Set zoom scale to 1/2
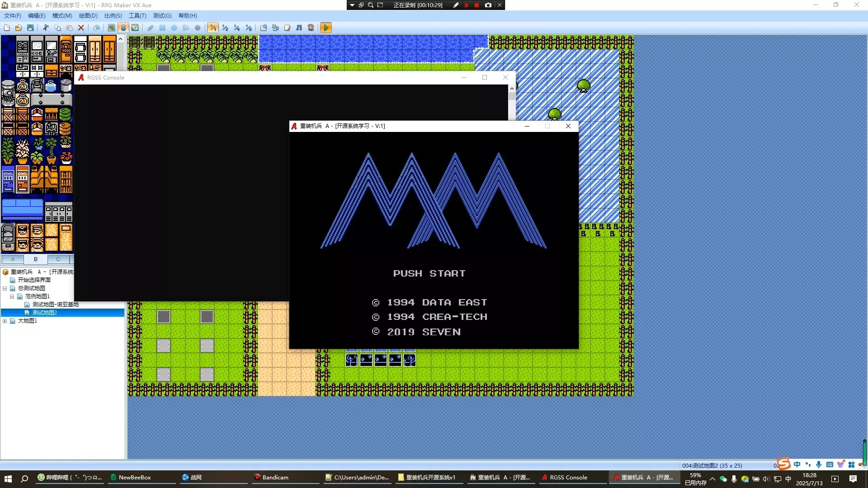The height and width of the screenshot is (488, 868). pos(225,28)
